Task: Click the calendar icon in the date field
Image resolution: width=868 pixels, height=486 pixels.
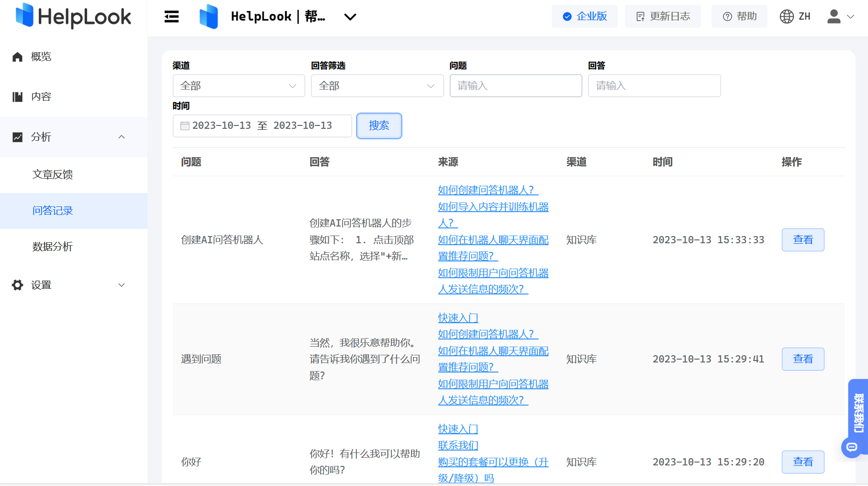Action: (185, 125)
